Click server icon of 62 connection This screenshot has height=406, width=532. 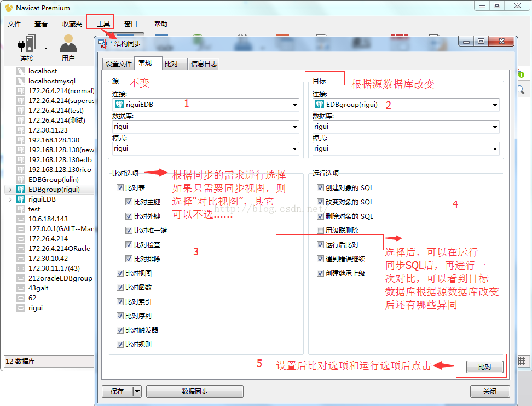point(21,298)
